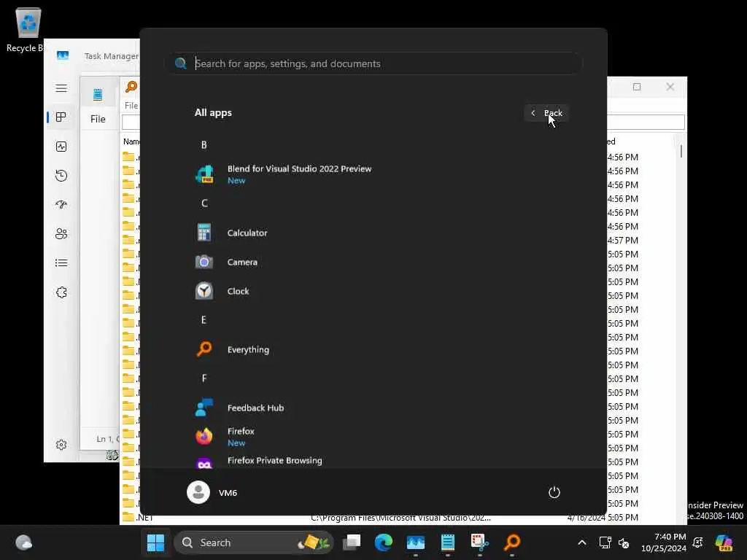
Task: Switch to Everything on taskbar
Action: pyautogui.click(x=512, y=542)
